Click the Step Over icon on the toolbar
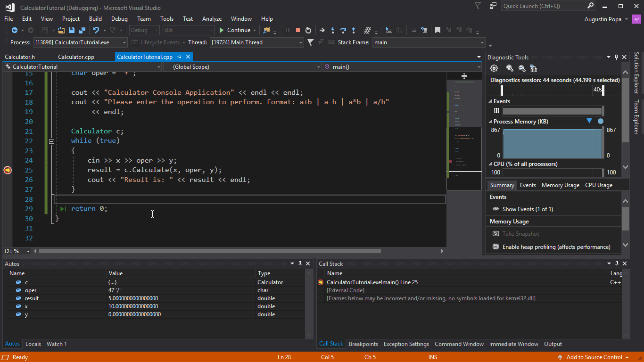Image resolution: width=644 pixels, height=362 pixels. [x=344, y=30]
